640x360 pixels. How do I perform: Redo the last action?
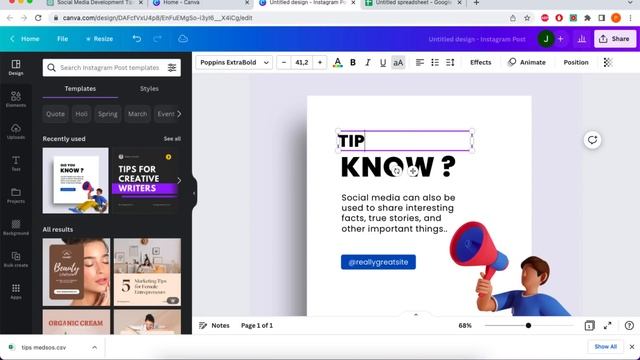pyautogui.click(x=158, y=39)
